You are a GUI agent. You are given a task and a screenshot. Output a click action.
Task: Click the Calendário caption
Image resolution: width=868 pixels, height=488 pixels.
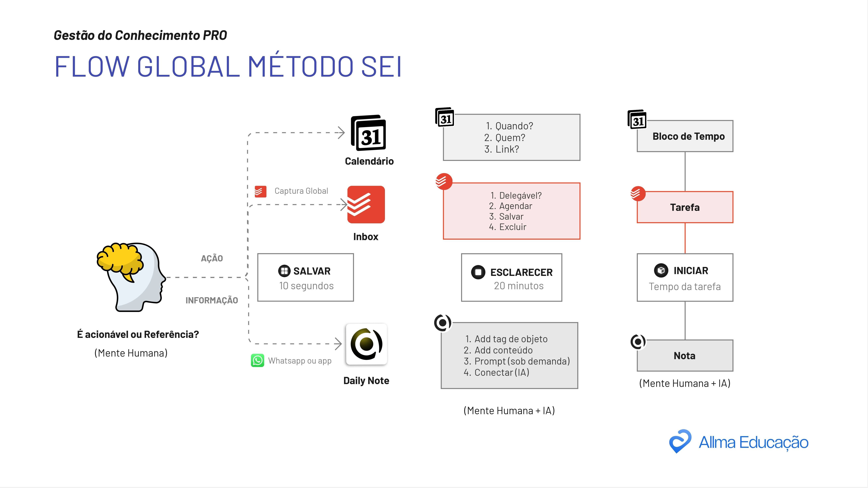tap(369, 161)
